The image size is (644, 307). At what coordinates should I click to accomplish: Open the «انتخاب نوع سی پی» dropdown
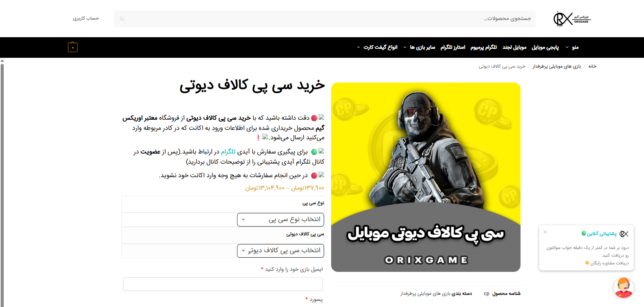pos(280,219)
